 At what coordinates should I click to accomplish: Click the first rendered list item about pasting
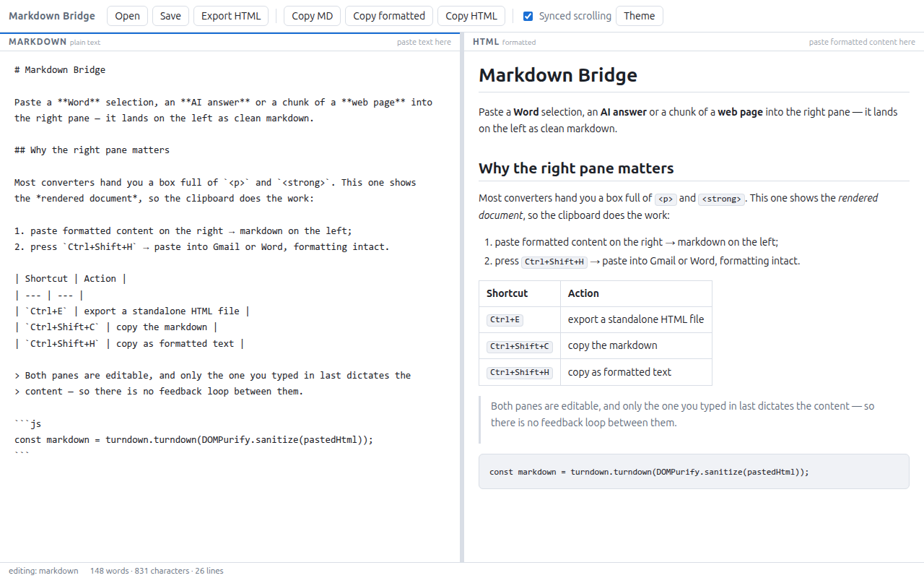[x=637, y=243]
